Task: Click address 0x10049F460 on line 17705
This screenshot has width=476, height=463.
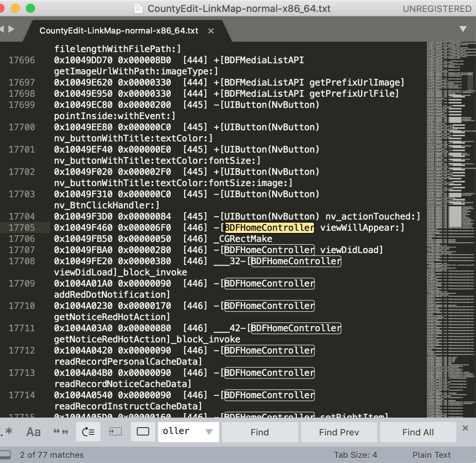Action: (83, 228)
